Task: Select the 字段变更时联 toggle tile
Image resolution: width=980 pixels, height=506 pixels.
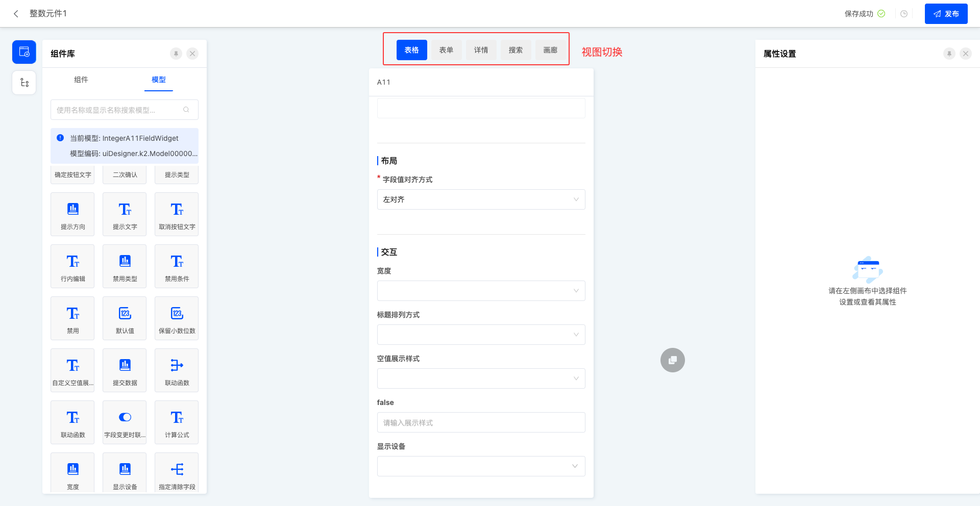Action: point(125,422)
